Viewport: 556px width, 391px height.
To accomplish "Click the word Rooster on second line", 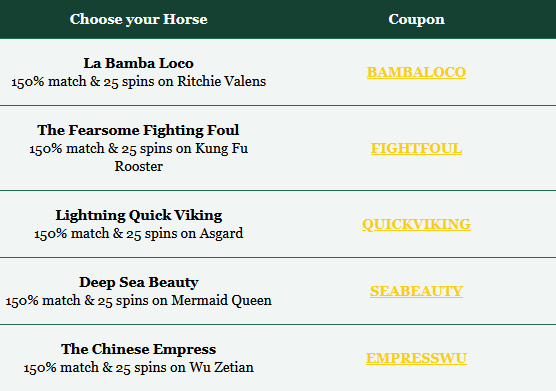I will (139, 166).
